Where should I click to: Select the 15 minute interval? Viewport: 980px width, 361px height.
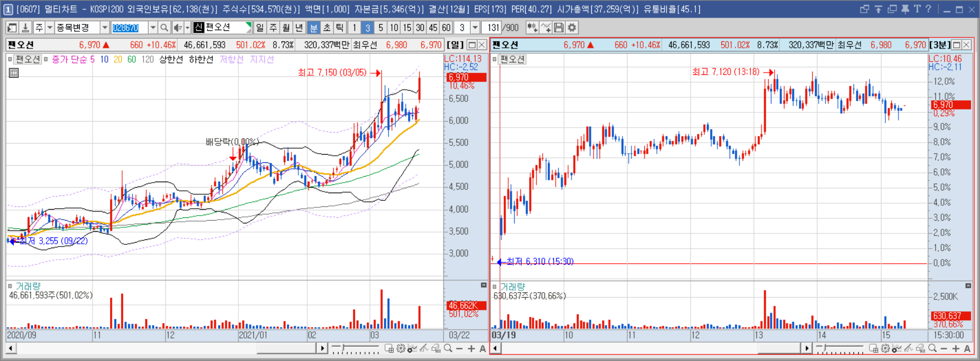(407, 28)
